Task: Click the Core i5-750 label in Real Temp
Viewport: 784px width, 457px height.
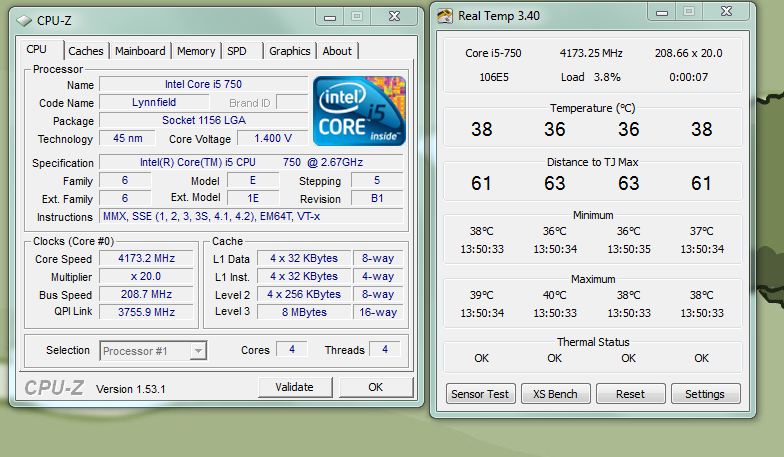Action: coord(493,53)
